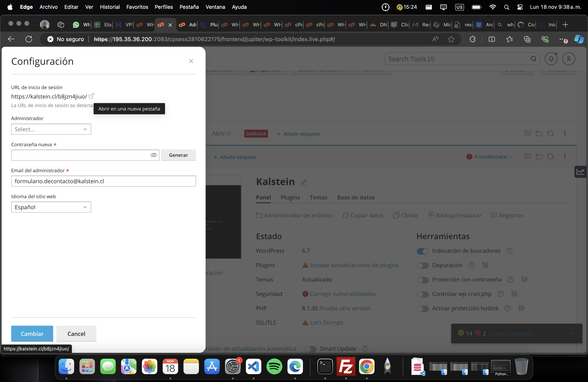
Task: Open the Administrador select dropdown
Action: (51, 129)
